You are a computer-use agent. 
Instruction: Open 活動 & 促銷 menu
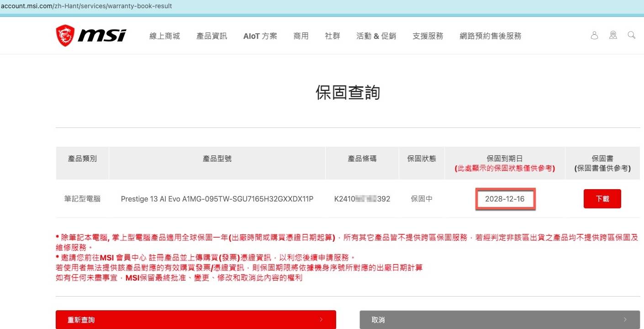[376, 36]
